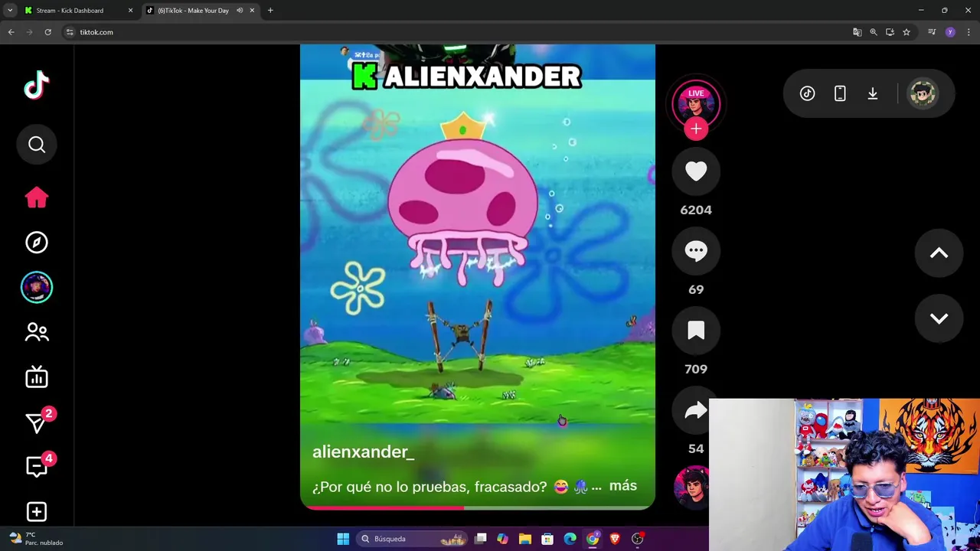
Task: Open the get coins icon in top bar
Action: pyautogui.click(x=807, y=93)
